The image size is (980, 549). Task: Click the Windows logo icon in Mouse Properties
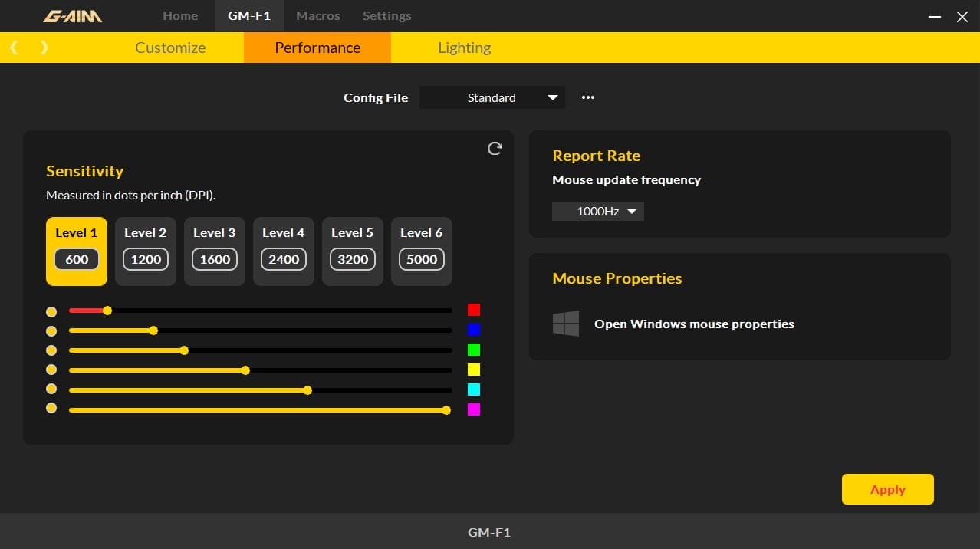pos(566,324)
